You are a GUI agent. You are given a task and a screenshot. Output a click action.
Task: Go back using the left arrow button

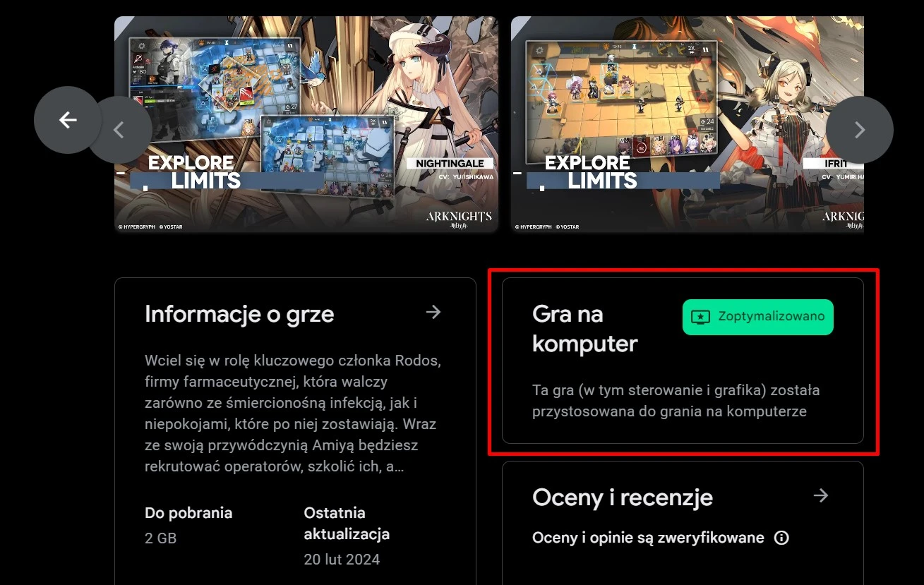(68, 120)
